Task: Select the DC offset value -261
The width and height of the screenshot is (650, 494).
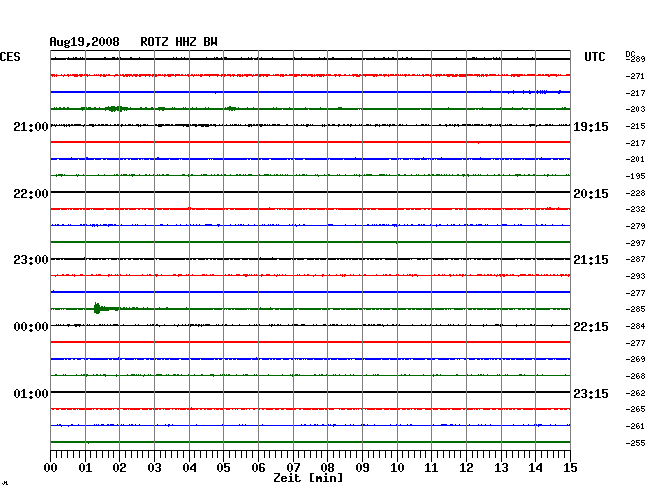Action: (635, 426)
